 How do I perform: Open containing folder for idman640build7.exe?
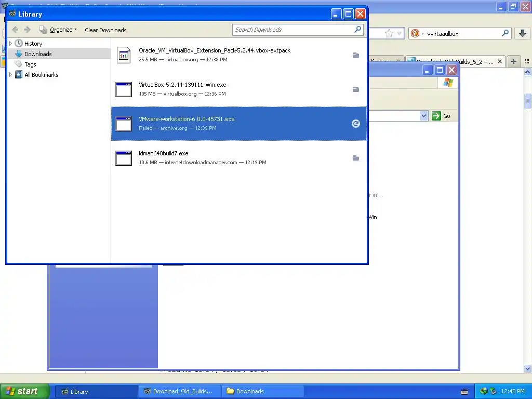355,158
